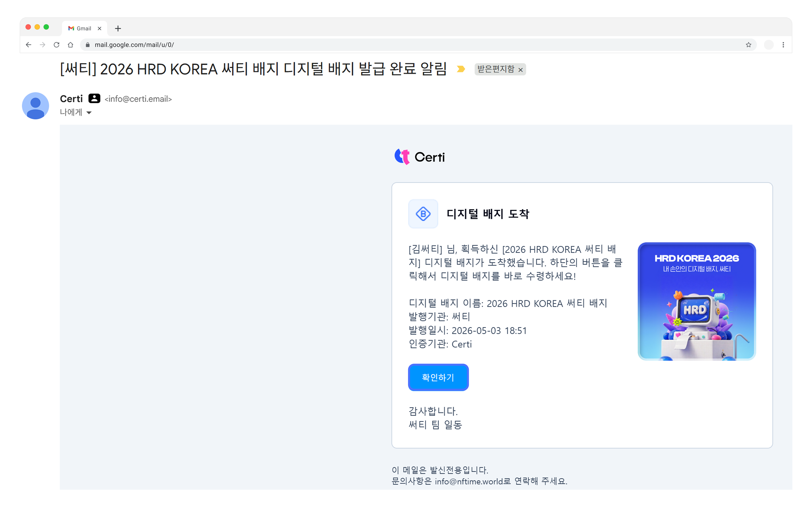The height and width of the screenshot is (507, 812).
Task: Open the Chrome three-dot menu
Action: tap(783, 45)
